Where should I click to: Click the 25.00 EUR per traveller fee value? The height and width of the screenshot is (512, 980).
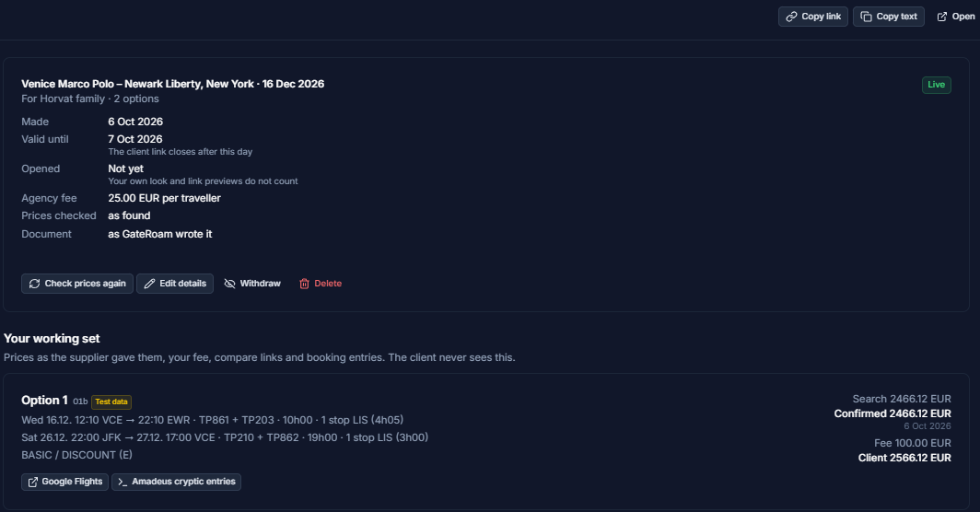pos(164,198)
